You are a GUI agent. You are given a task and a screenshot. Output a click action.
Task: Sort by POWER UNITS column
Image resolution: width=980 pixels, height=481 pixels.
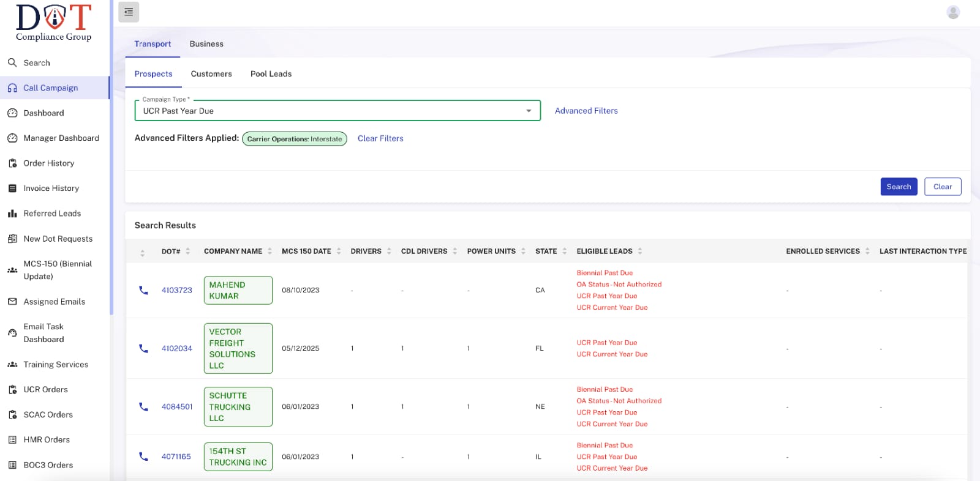pos(523,252)
